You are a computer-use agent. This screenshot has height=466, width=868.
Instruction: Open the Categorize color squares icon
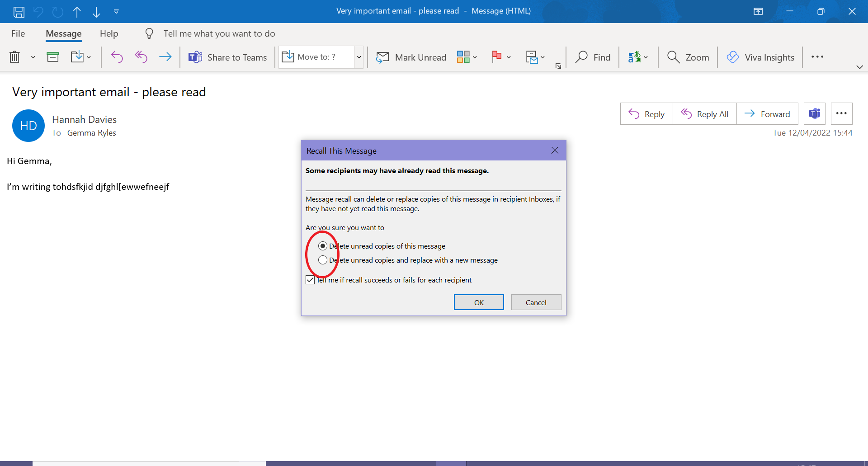coord(463,57)
